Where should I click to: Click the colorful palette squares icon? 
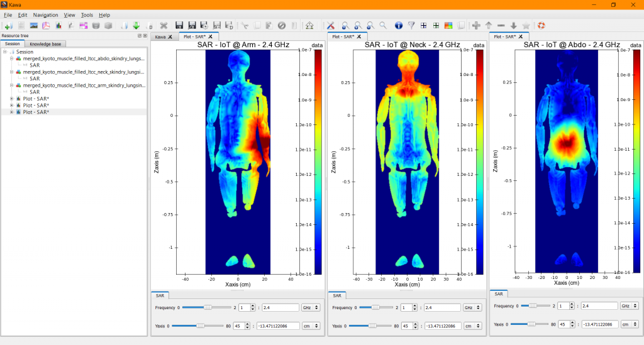(x=448, y=25)
